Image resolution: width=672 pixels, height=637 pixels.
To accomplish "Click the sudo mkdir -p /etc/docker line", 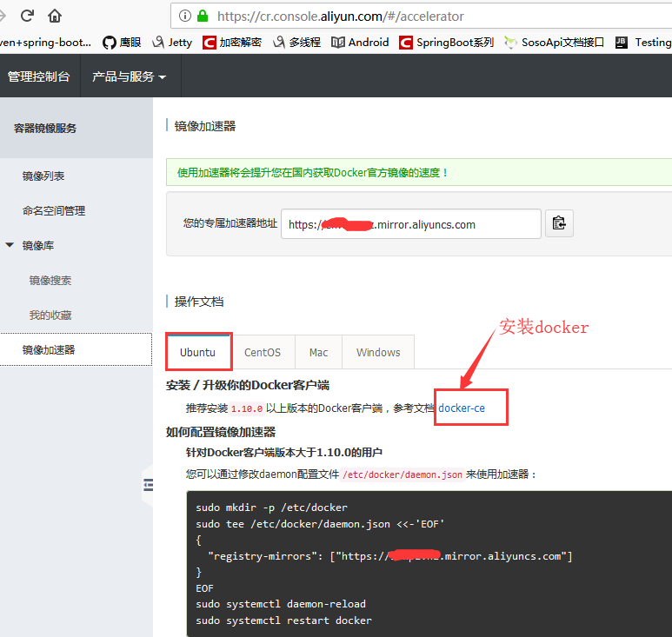I will pos(272,508).
